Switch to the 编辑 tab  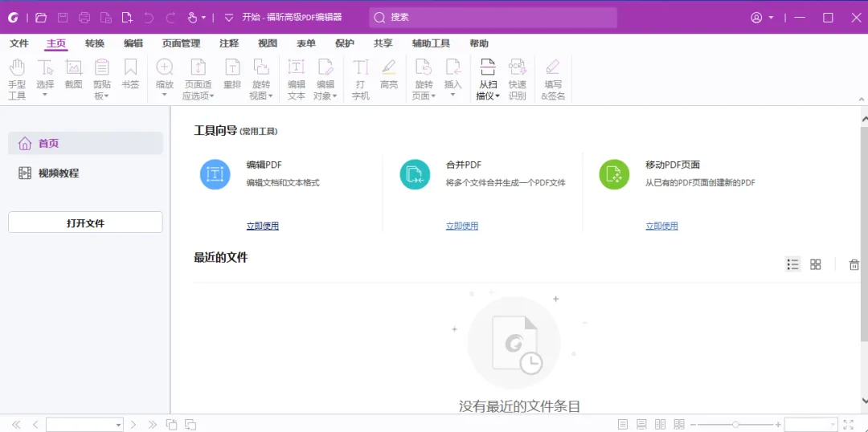coord(133,43)
